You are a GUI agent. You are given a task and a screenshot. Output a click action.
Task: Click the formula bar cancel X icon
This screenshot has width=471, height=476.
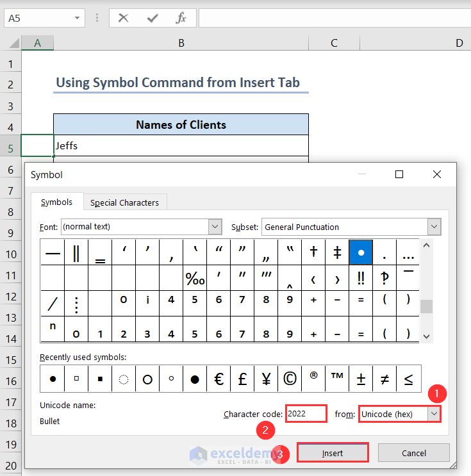point(123,18)
